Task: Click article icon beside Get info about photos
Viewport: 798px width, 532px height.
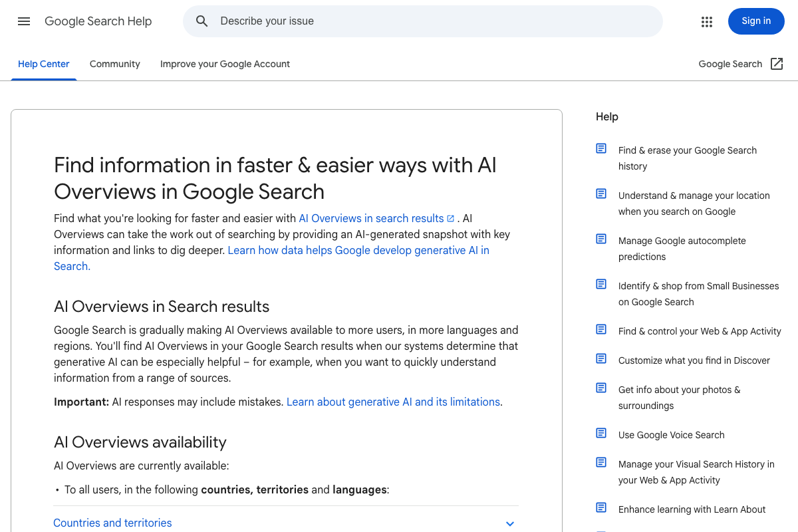Action: [x=601, y=388]
